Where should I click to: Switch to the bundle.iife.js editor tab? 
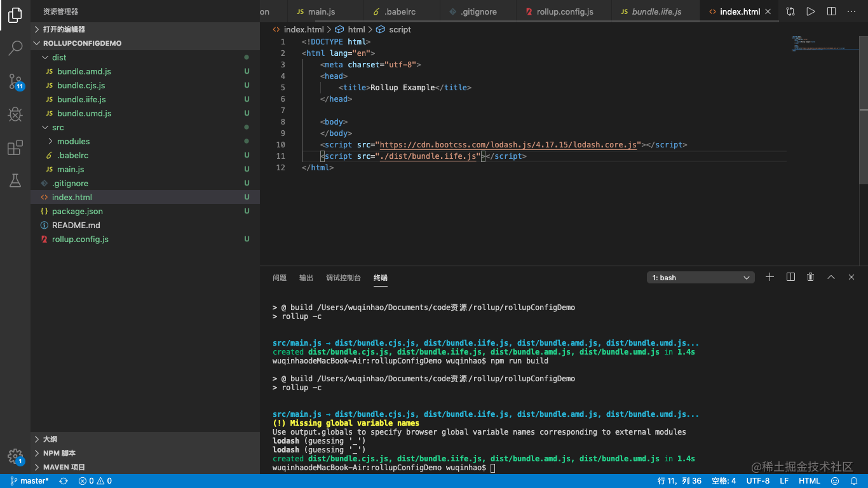point(655,11)
